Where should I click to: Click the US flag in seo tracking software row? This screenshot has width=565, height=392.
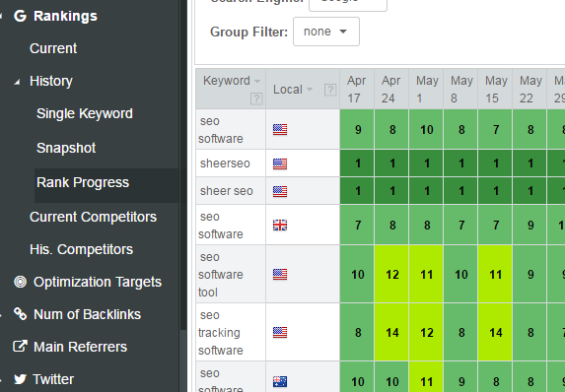pyautogui.click(x=280, y=332)
